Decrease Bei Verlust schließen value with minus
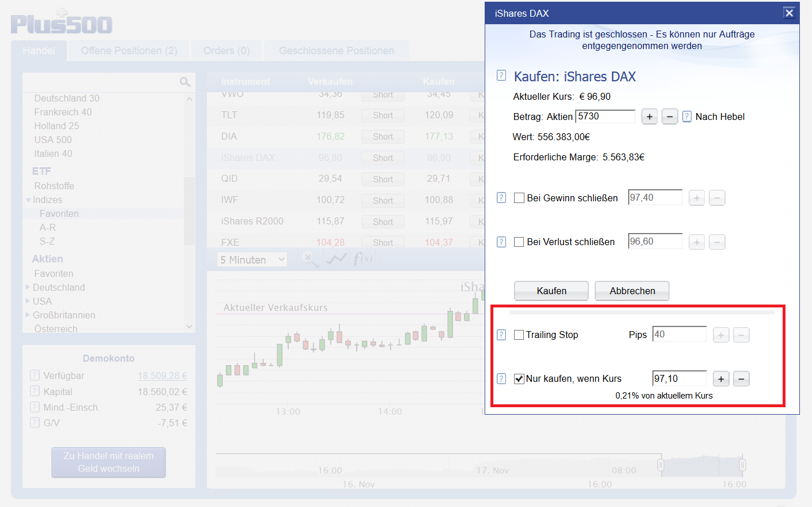812x507 pixels. pos(717,242)
